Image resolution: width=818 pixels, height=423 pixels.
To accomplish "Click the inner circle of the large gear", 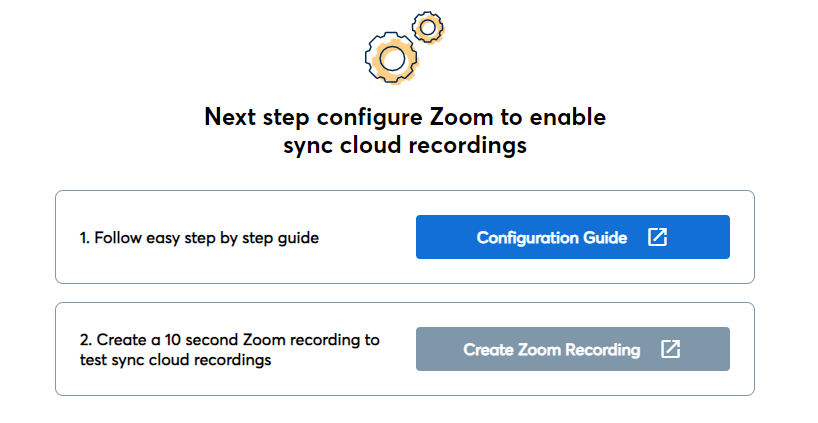I will 393,58.
